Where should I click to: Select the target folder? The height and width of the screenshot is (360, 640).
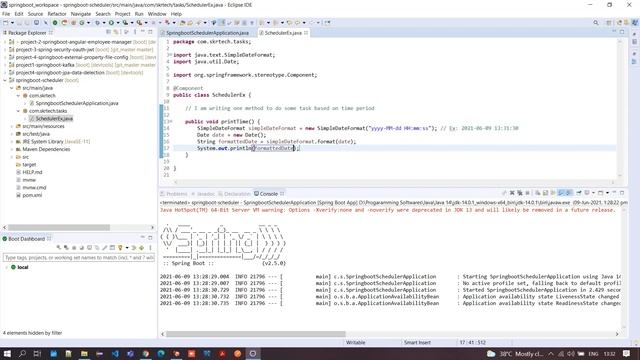29,165
